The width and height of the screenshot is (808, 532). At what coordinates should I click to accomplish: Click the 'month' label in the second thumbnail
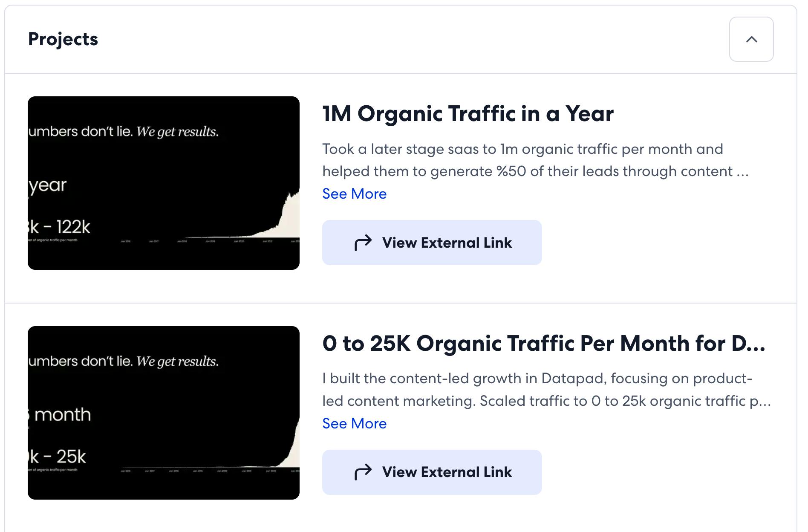pos(63,415)
